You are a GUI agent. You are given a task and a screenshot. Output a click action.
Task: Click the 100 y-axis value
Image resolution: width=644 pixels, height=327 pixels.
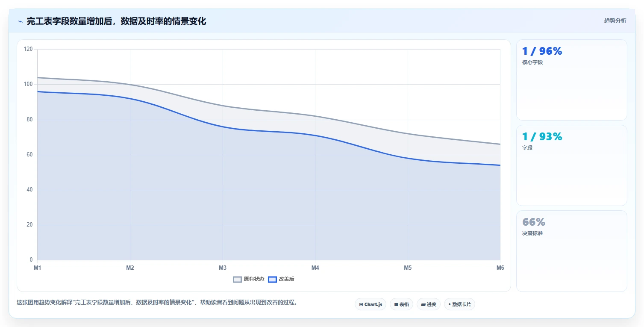coord(28,84)
